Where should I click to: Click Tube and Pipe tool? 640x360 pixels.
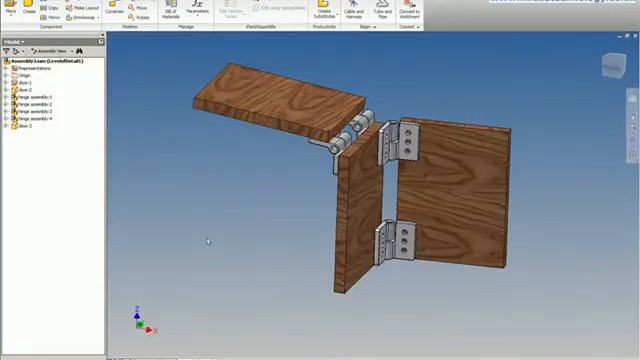(x=382, y=10)
